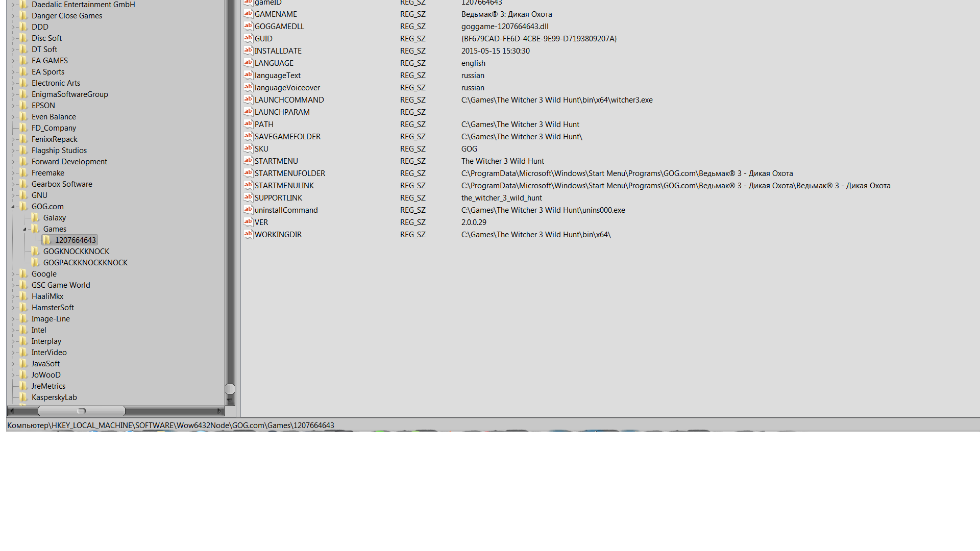Click the folder icon of GOG.com key
Screen dimensions: 980x551
[x=23, y=206]
